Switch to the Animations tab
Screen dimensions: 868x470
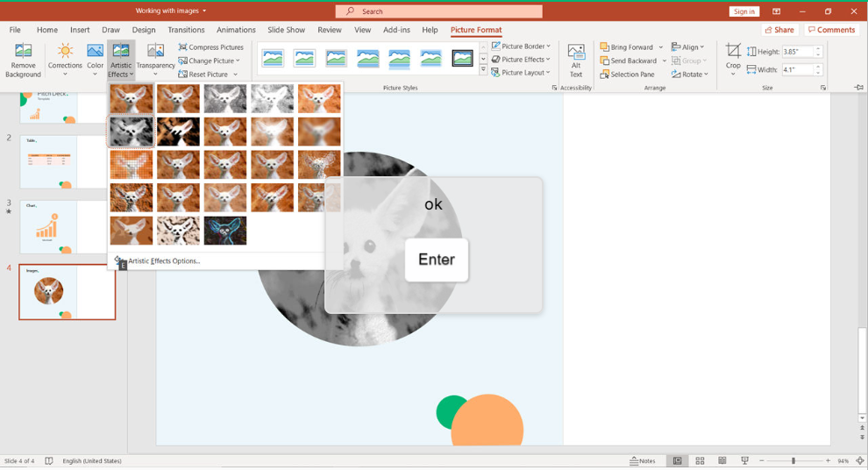(236, 30)
